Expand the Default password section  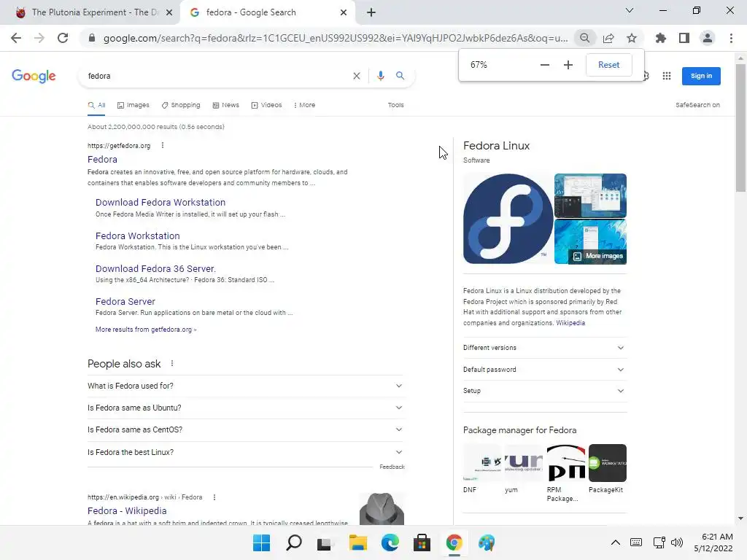pyautogui.click(x=544, y=370)
